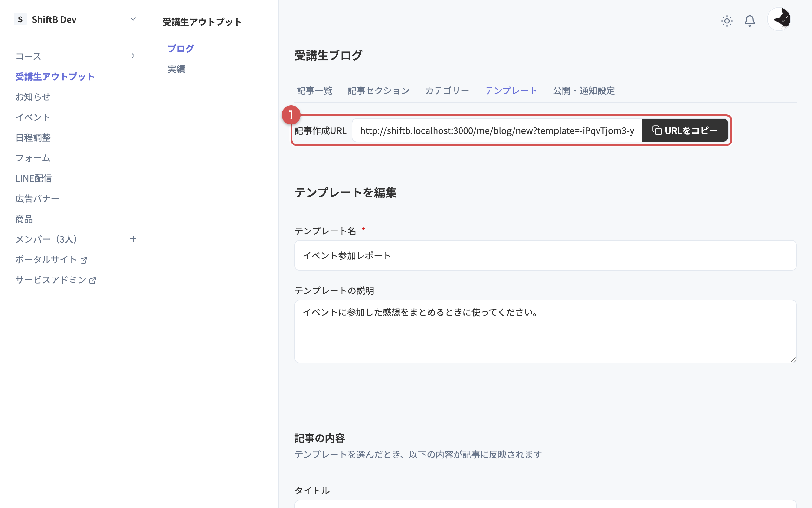The height and width of the screenshot is (508, 812).
Task: Click the 記事作成URL label
Action: pos(320,131)
